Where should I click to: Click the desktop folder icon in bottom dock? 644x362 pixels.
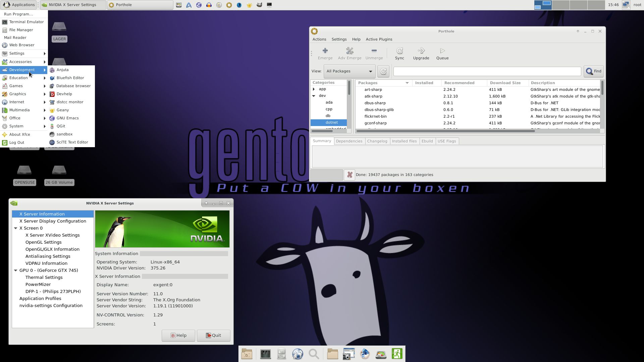[x=247, y=354]
